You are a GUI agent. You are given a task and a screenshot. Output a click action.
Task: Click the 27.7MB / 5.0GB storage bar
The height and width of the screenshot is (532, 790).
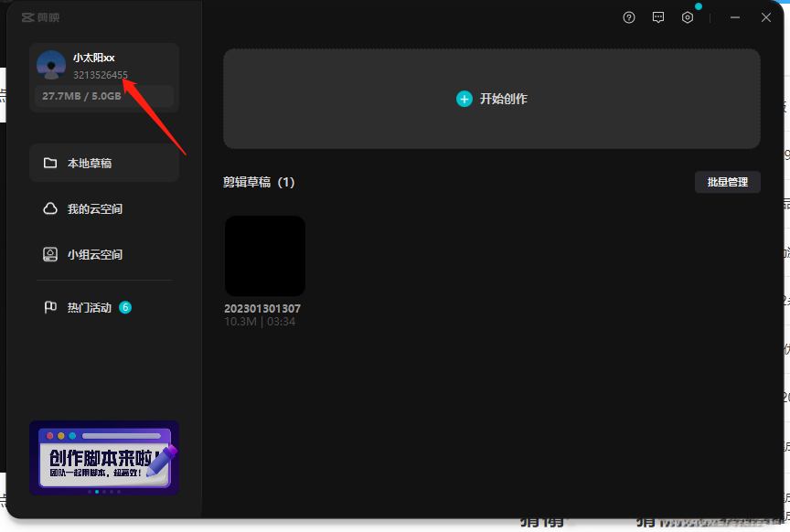point(104,96)
